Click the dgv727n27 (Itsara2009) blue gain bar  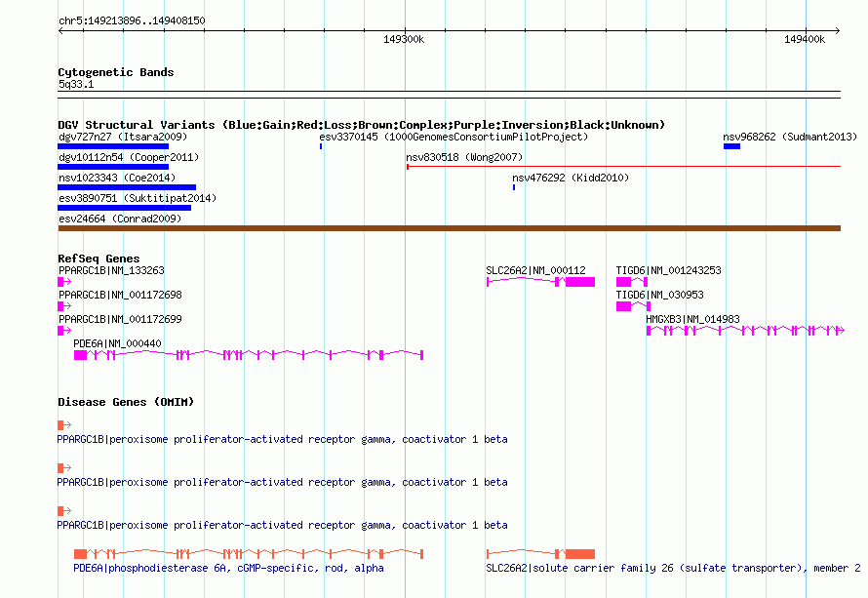point(113,146)
